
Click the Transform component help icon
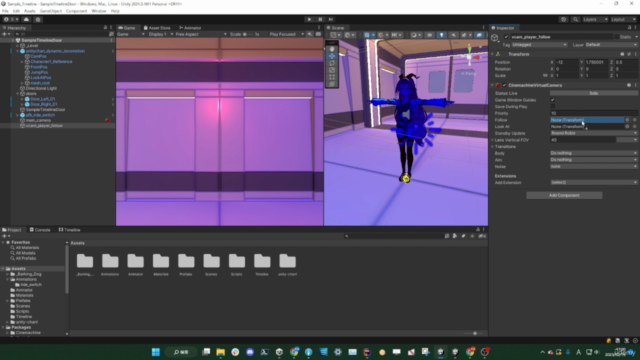pos(622,54)
